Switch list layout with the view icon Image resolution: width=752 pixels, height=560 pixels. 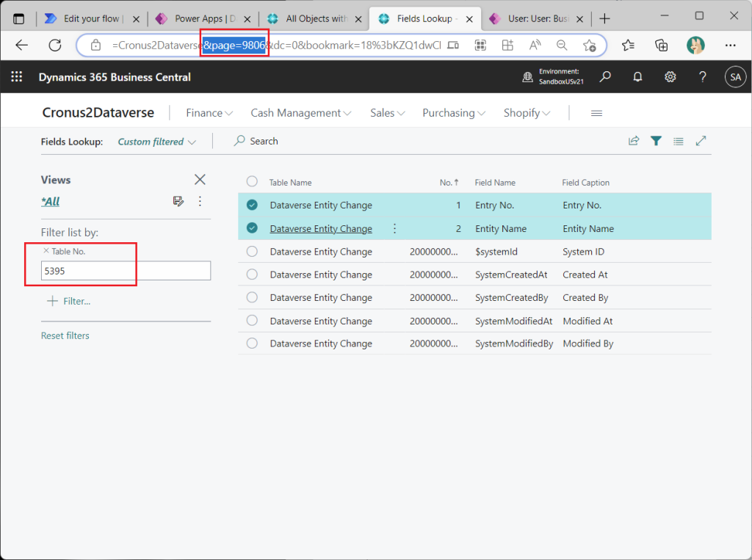click(678, 141)
